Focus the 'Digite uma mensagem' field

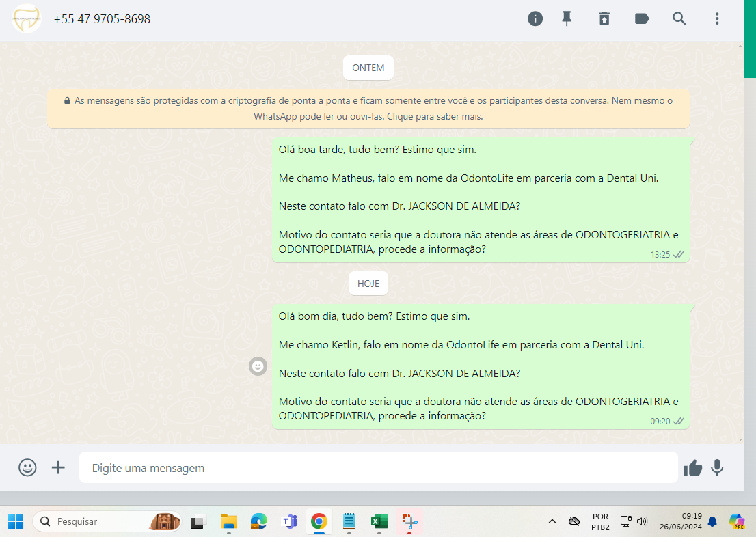tap(379, 467)
